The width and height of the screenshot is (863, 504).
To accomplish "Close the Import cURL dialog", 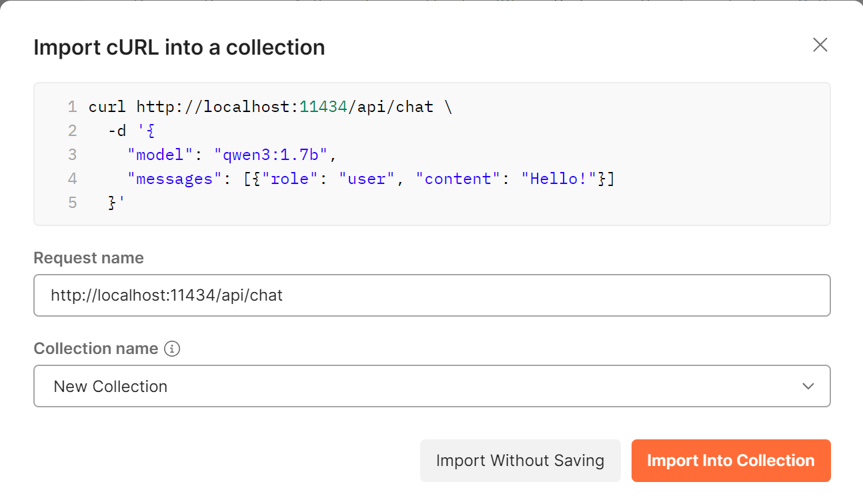I will click(820, 45).
